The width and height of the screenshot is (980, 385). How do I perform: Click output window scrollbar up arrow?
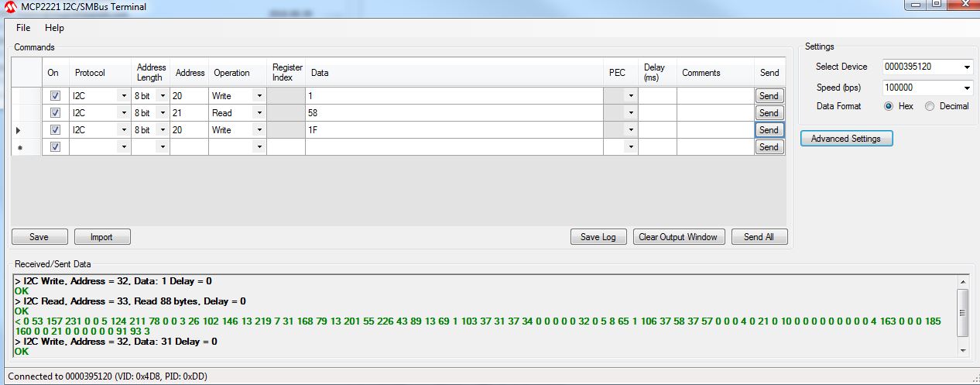(963, 282)
